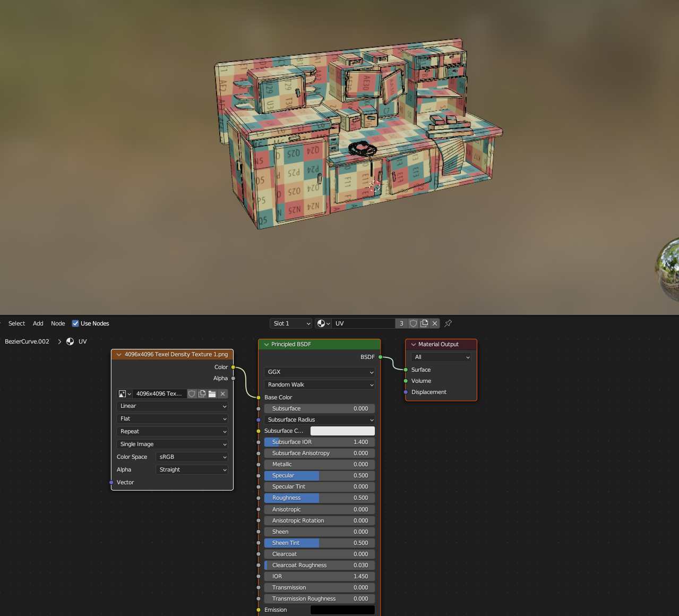Duplicate the UV material with new material icon
Screen dimensions: 679x616
tap(424, 323)
